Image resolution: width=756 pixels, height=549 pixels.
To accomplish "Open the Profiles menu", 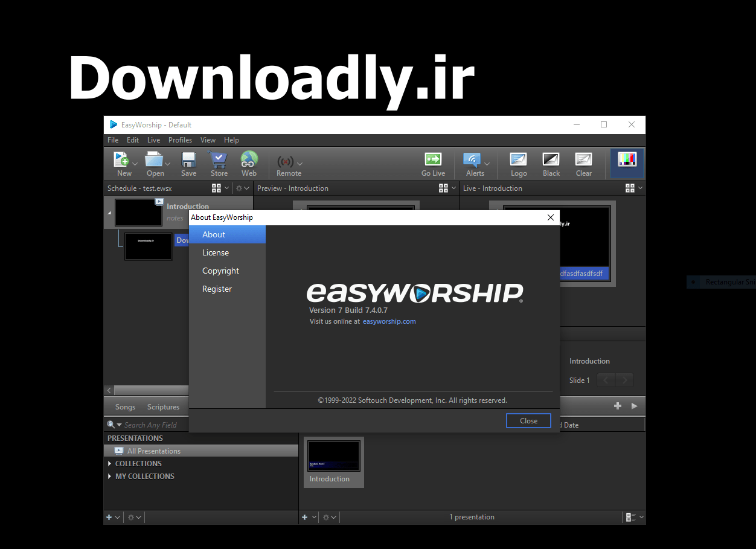I will click(x=180, y=140).
